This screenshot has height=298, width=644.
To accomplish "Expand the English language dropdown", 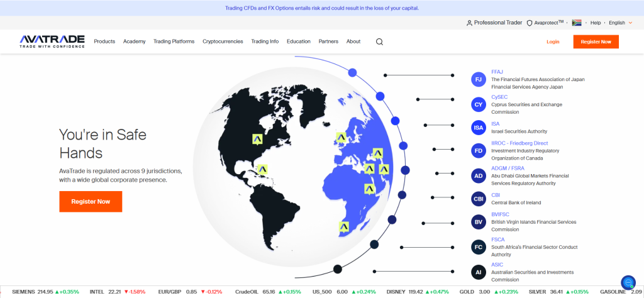I will (x=620, y=23).
